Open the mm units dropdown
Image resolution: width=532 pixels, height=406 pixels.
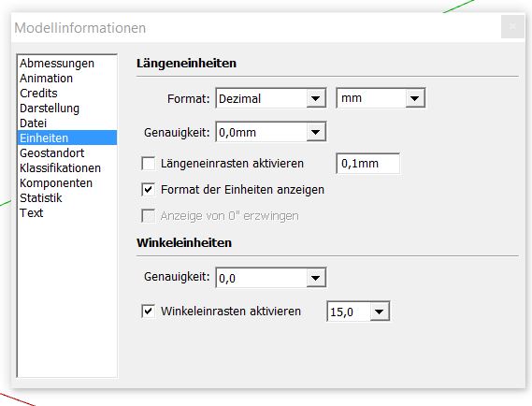[x=381, y=98]
